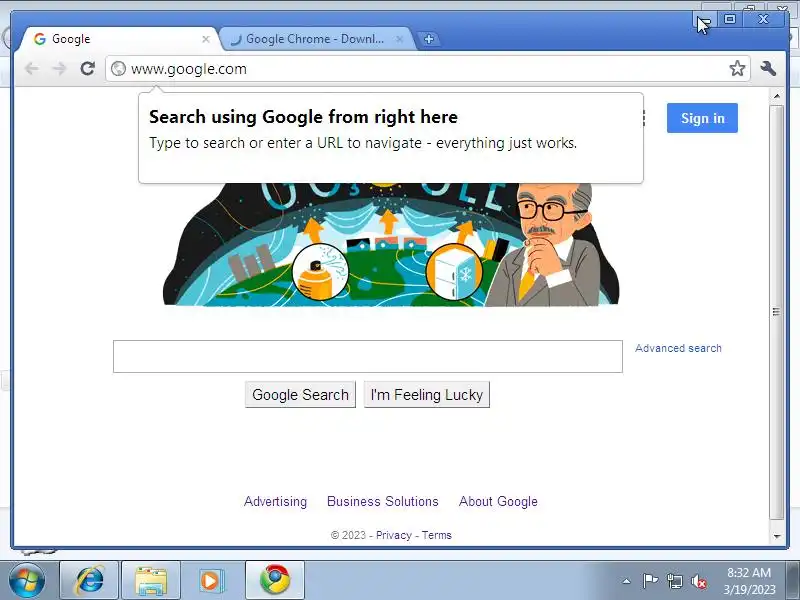
Task: Click the muted volume tray icon
Action: [x=698, y=581]
